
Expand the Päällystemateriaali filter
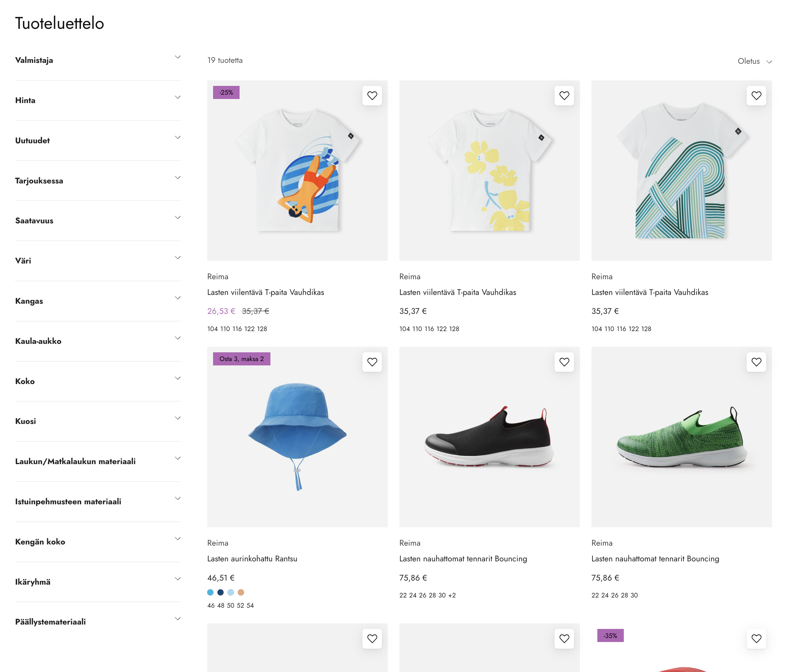98,622
